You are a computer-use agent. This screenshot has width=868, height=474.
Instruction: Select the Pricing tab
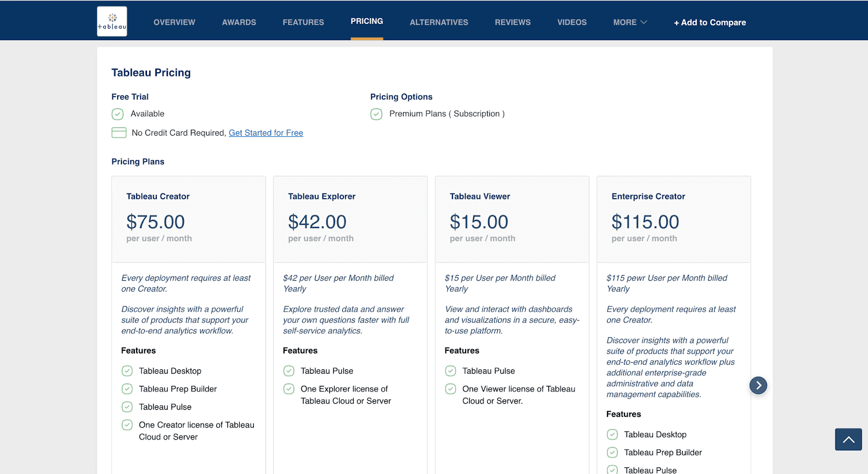367,21
